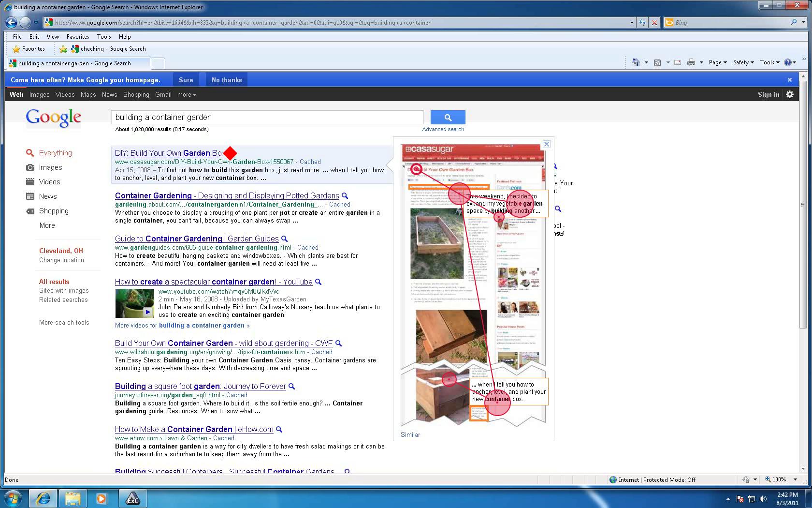Close the casasugar page preview panel
Screen dimensions: 812x508
point(547,144)
